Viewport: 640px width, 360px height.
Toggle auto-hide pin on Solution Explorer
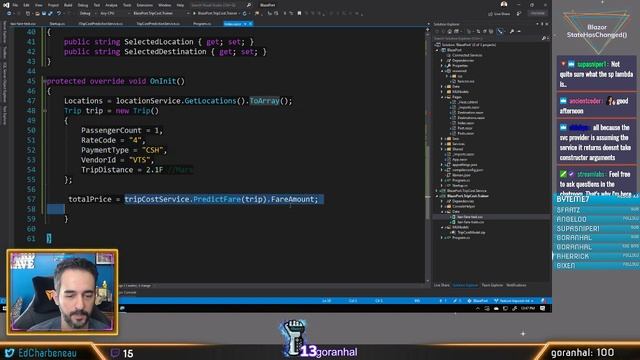tap(542, 24)
